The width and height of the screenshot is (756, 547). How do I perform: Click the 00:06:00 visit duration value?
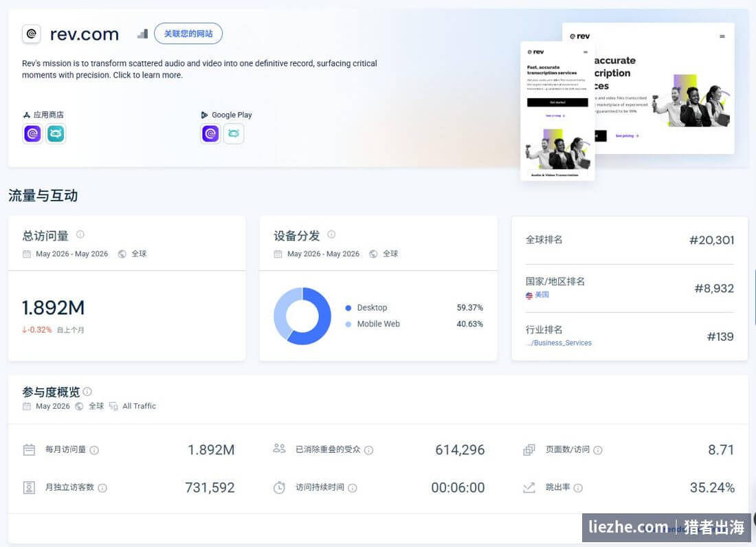pyautogui.click(x=458, y=488)
